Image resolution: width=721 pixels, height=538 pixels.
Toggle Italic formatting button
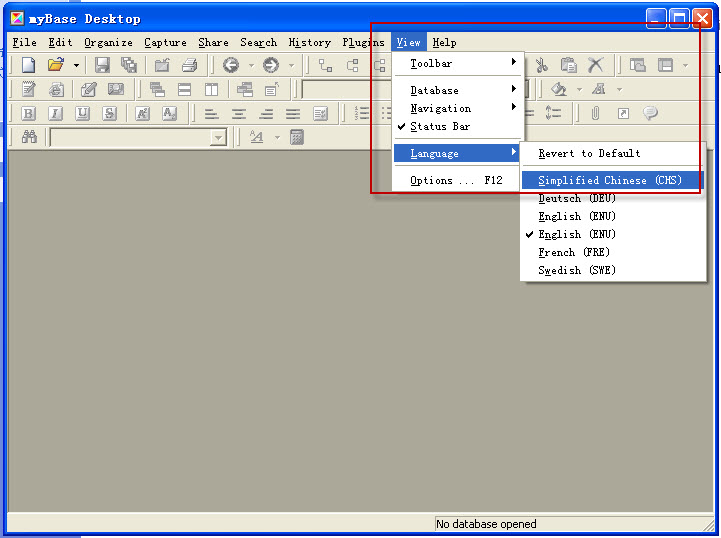56,113
